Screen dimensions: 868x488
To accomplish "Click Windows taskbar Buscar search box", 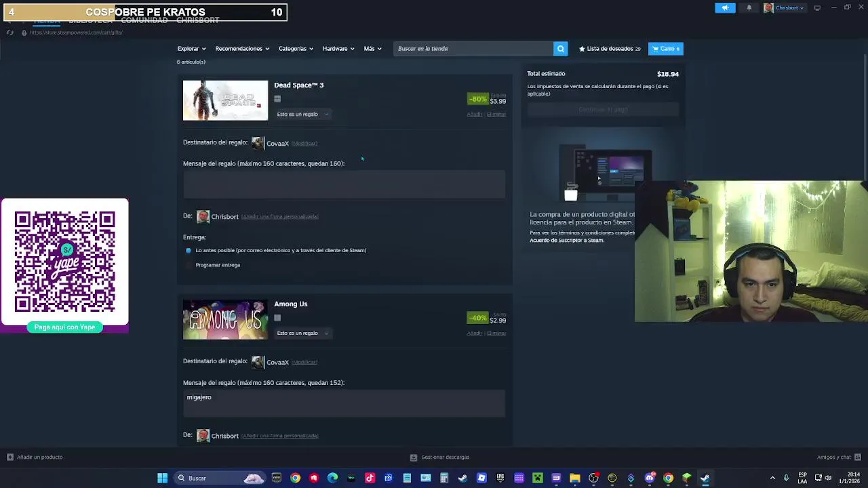I will click(x=220, y=478).
